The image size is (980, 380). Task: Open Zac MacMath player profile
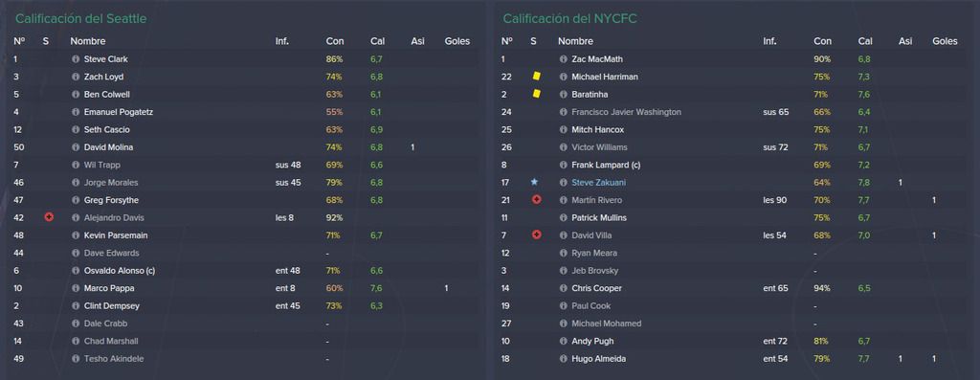[597, 59]
